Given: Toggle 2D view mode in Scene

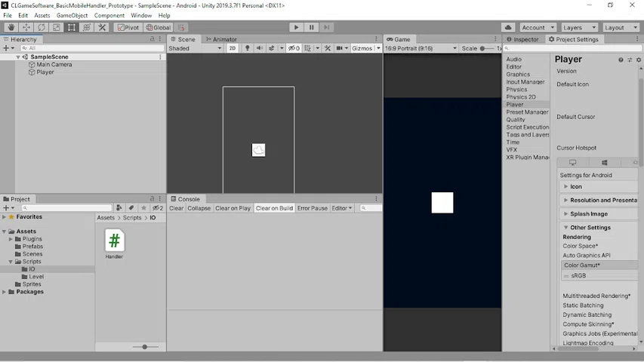Looking at the screenshot, I should [x=233, y=48].
